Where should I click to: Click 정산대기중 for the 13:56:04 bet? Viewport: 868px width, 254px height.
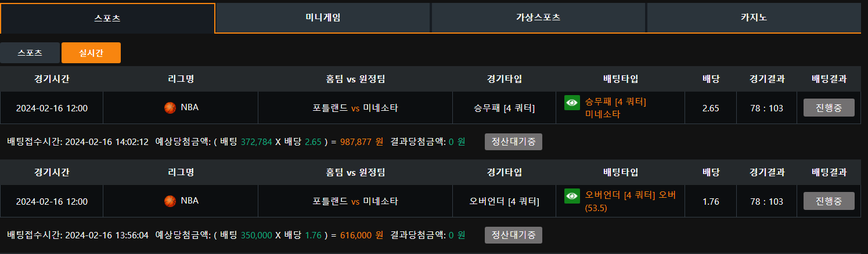click(513, 235)
